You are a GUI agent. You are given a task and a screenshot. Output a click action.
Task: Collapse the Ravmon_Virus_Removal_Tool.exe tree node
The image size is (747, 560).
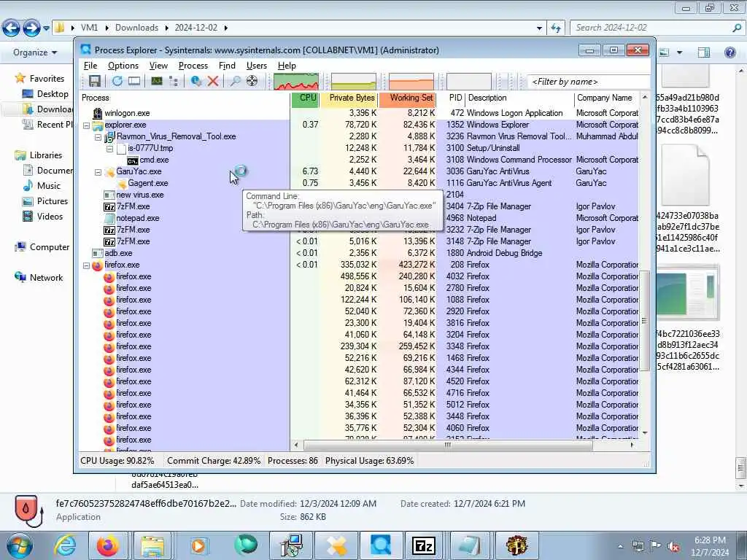(x=98, y=137)
